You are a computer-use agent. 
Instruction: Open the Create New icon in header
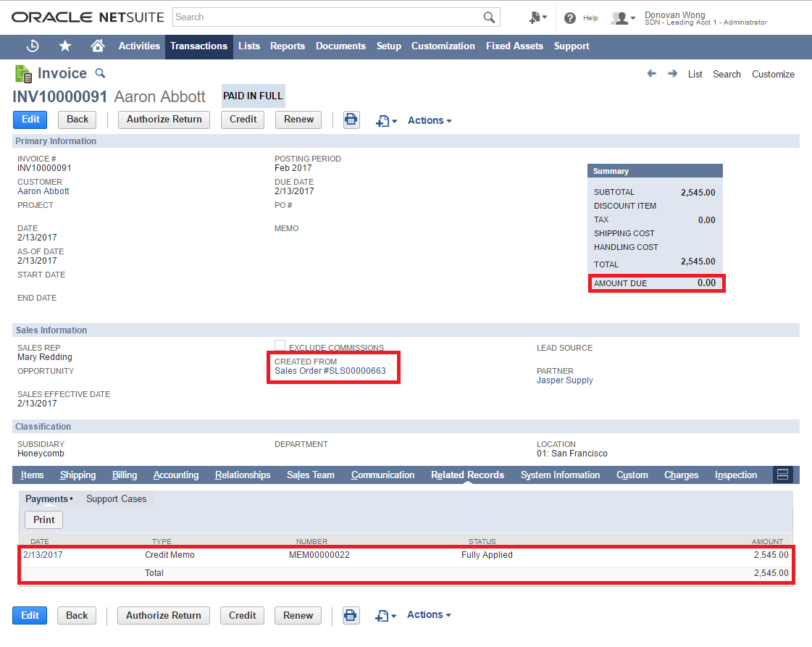(537, 17)
